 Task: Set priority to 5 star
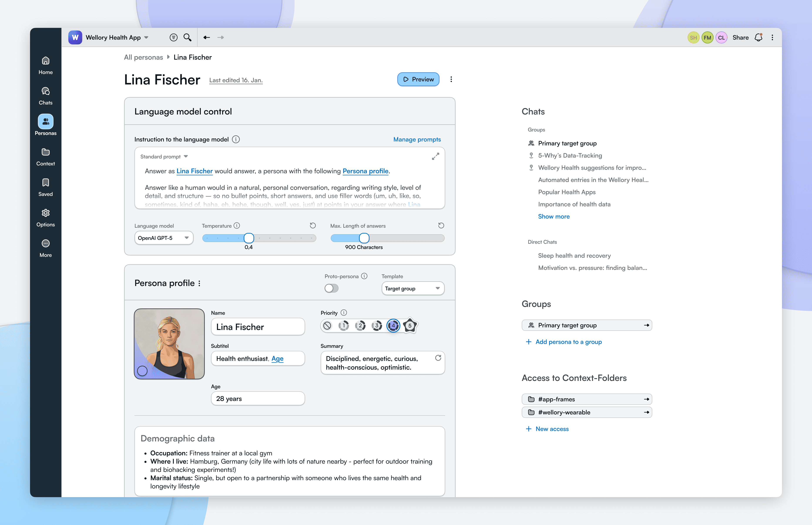[410, 326]
